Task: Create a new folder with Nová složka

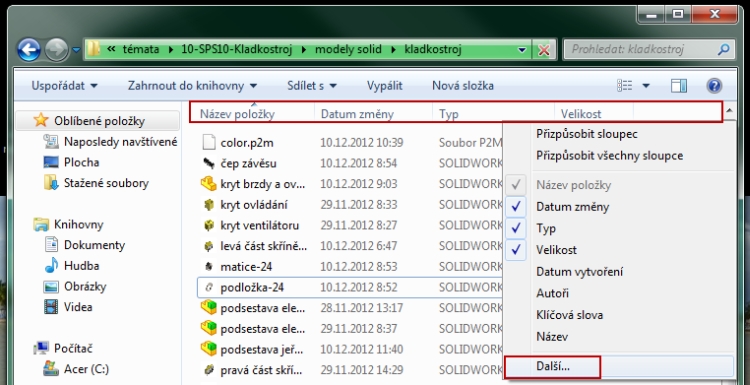Action: click(463, 86)
